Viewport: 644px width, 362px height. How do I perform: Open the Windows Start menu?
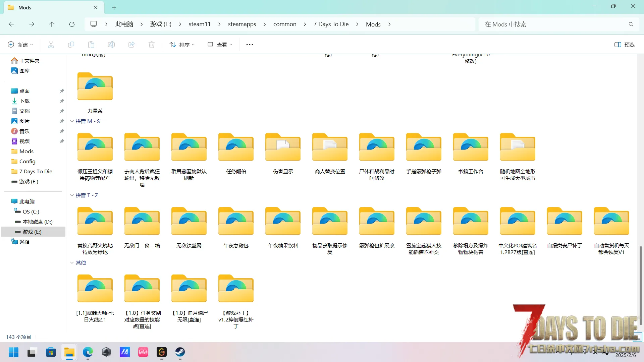click(x=14, y=352)
